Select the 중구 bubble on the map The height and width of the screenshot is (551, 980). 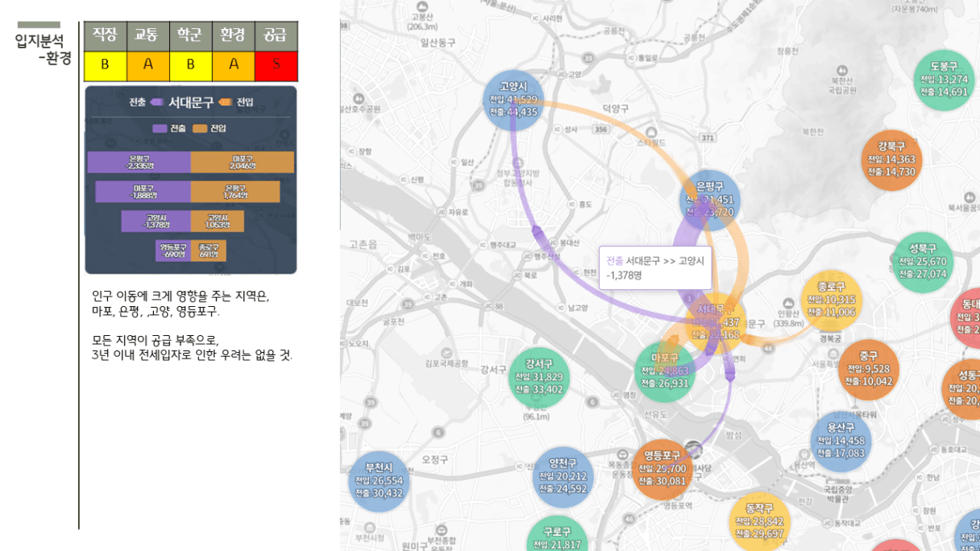868,370
